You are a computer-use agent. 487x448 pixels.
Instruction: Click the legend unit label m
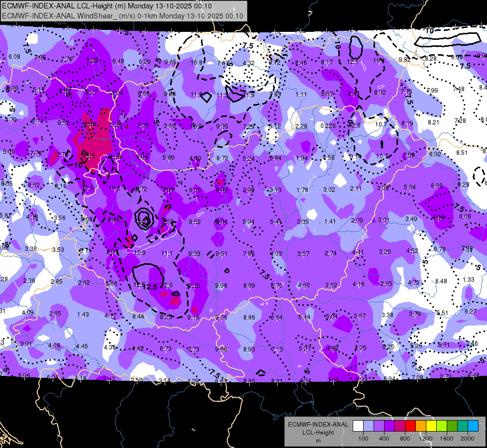point(318,441)
